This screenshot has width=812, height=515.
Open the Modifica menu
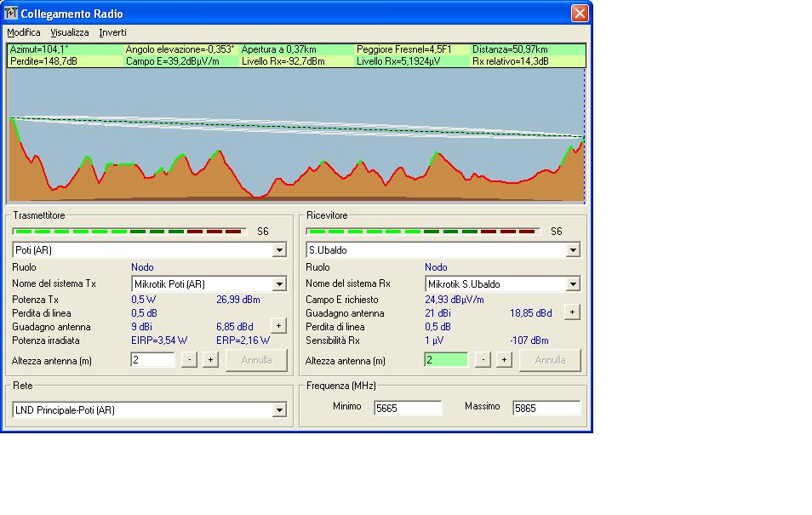pyautogui.click(x=24, y=32)
